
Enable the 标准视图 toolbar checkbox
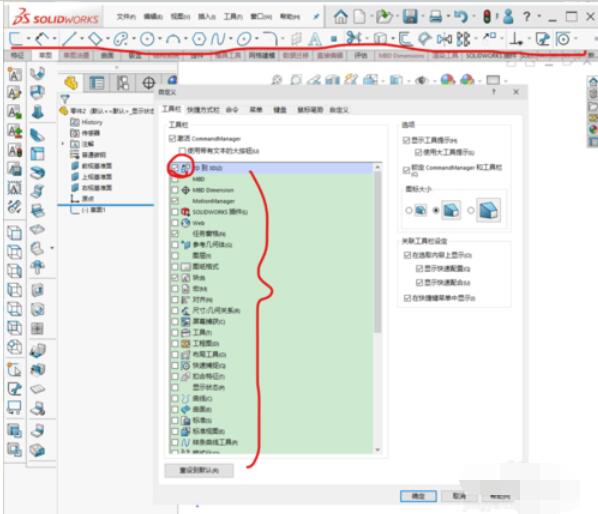[175, 432]
